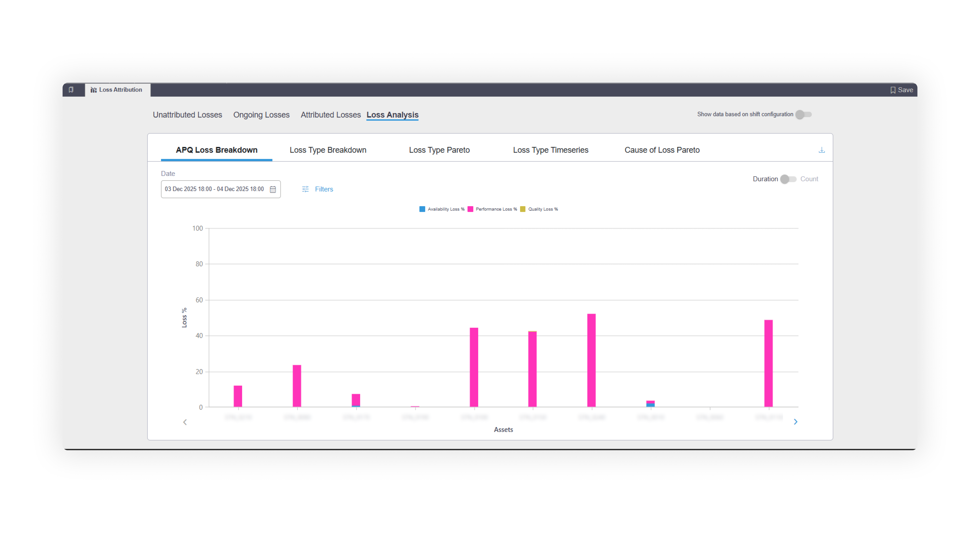This screenshot has width=980, height=533.
Task: Switch Duration to Count toggle
Action: point(788,179)
